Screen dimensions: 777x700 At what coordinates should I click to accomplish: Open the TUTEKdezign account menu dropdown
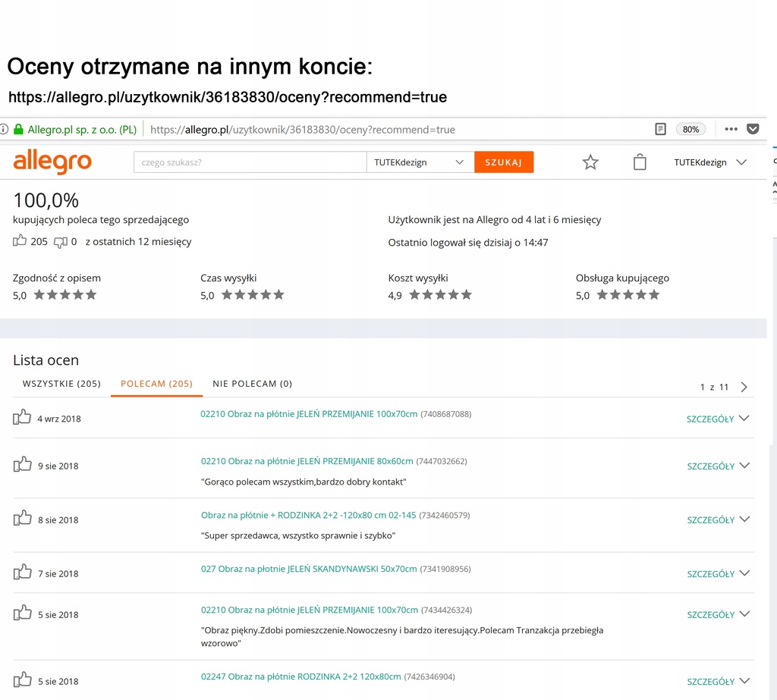pos(710,162)
